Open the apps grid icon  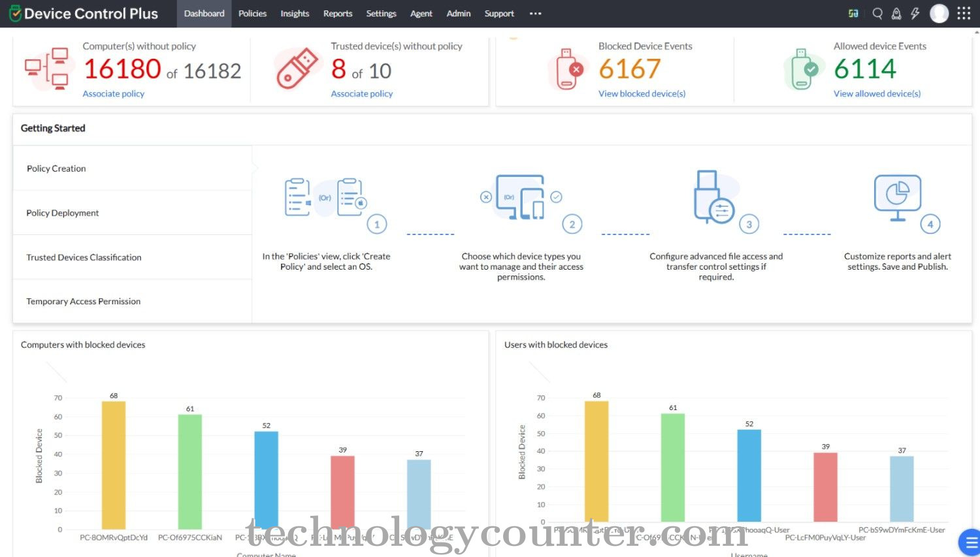point(964,13)
